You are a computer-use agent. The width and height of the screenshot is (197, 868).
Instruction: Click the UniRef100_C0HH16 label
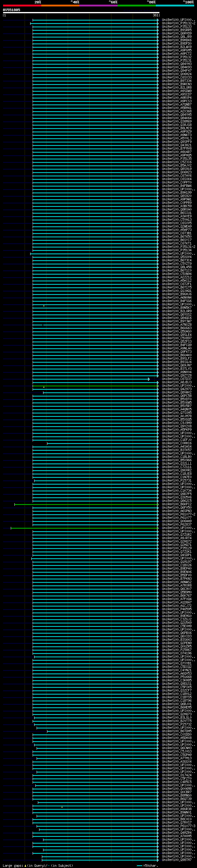click(177, 443)
